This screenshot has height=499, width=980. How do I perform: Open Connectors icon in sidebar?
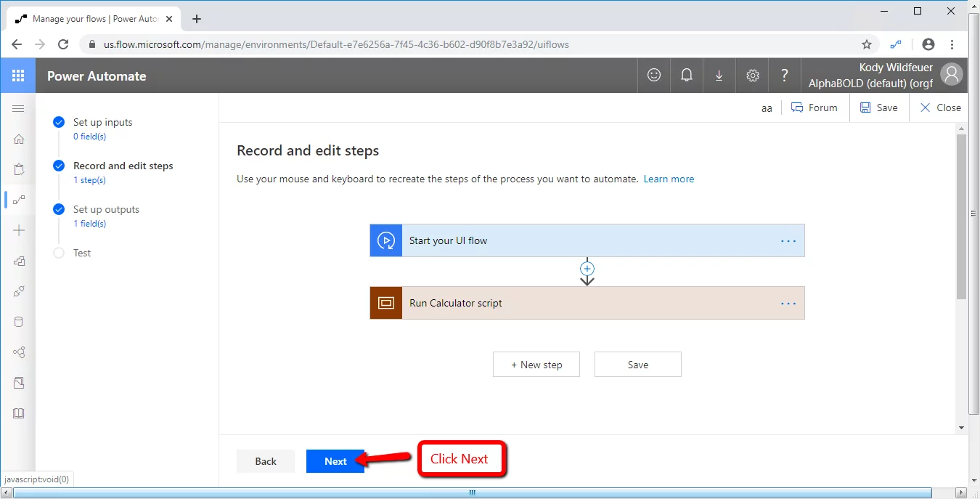pyautogui.click(x=19, y=291)
